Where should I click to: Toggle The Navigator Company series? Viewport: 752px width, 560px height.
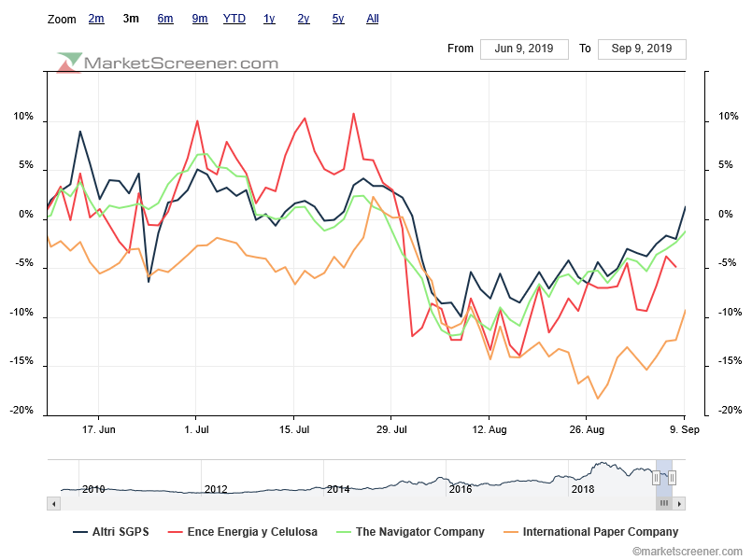(410, 532)
